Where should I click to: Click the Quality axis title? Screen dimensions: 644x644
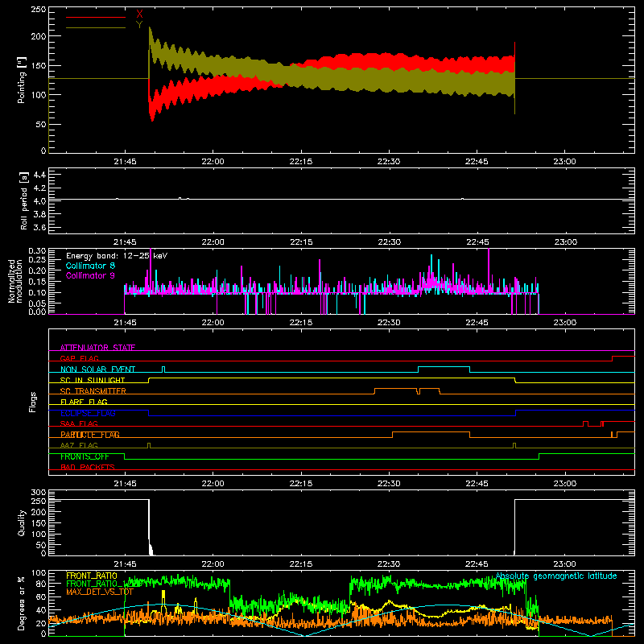pos(22,522)
